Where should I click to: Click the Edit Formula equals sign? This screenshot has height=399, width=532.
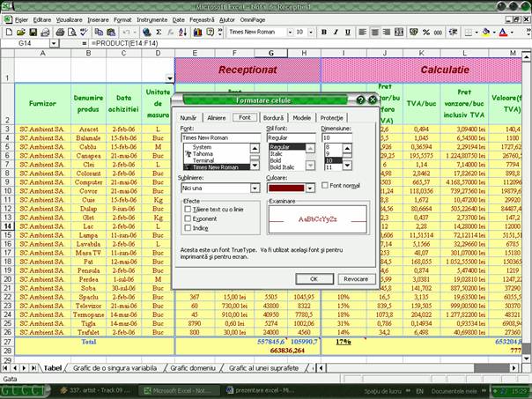pyautogui.click(x=85, y=43)
